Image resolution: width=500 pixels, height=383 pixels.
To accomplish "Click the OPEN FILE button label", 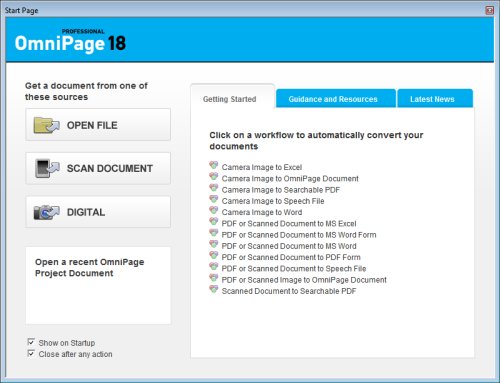I will [x=92, y=125].
